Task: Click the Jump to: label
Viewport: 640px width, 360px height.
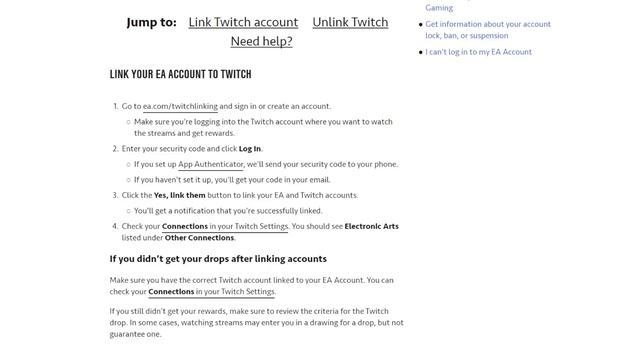Action: [151, 22]
